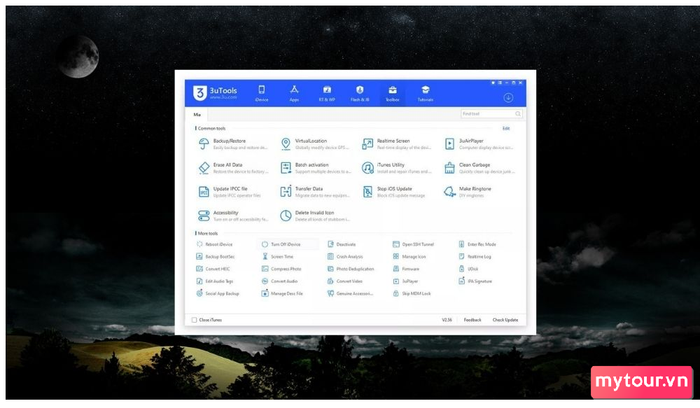Launch iTunes Utility

(x=396, y=168)
